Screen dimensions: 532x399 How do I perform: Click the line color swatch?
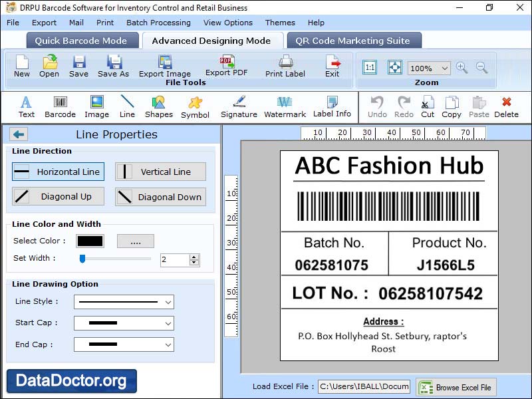click(x=90, y=241)
